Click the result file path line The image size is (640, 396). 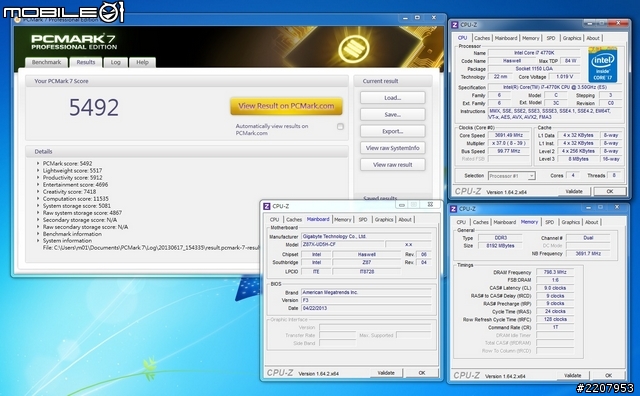coord(151,248)
